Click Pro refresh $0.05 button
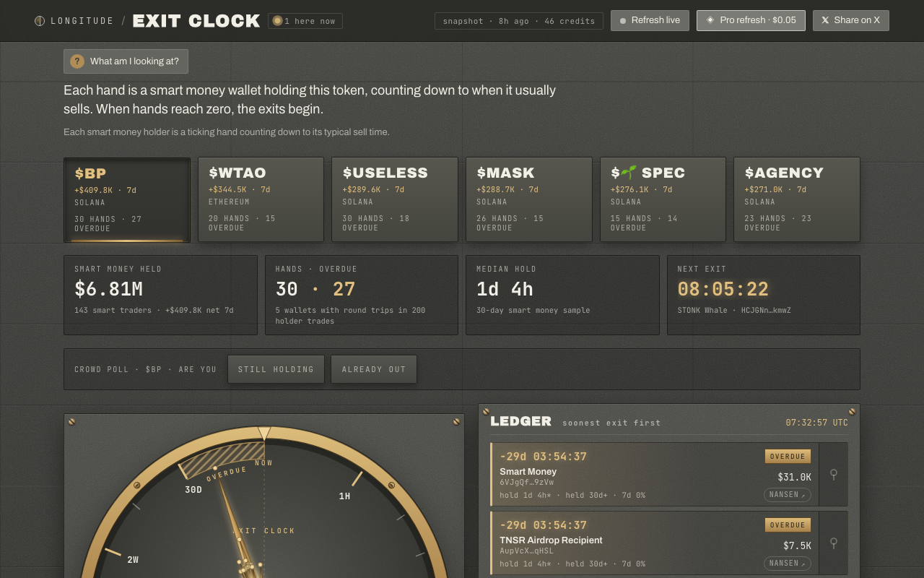This screenshot has width=924, height=578. (x=751, y=20)
